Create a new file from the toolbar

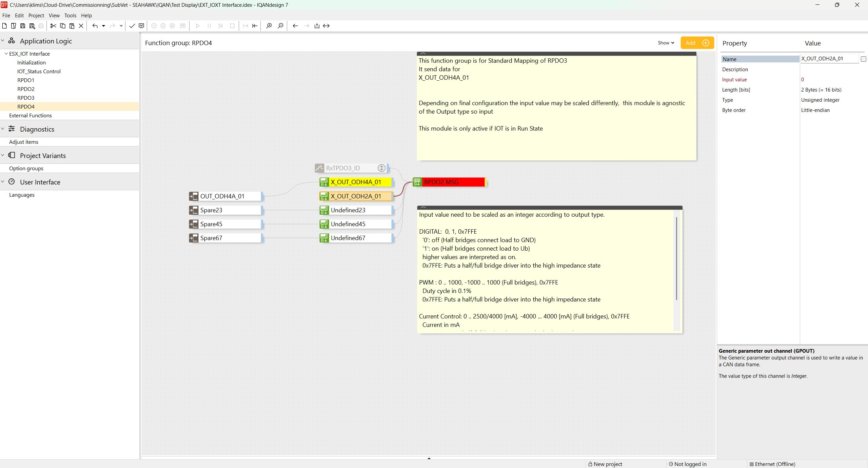coord(4,26)
